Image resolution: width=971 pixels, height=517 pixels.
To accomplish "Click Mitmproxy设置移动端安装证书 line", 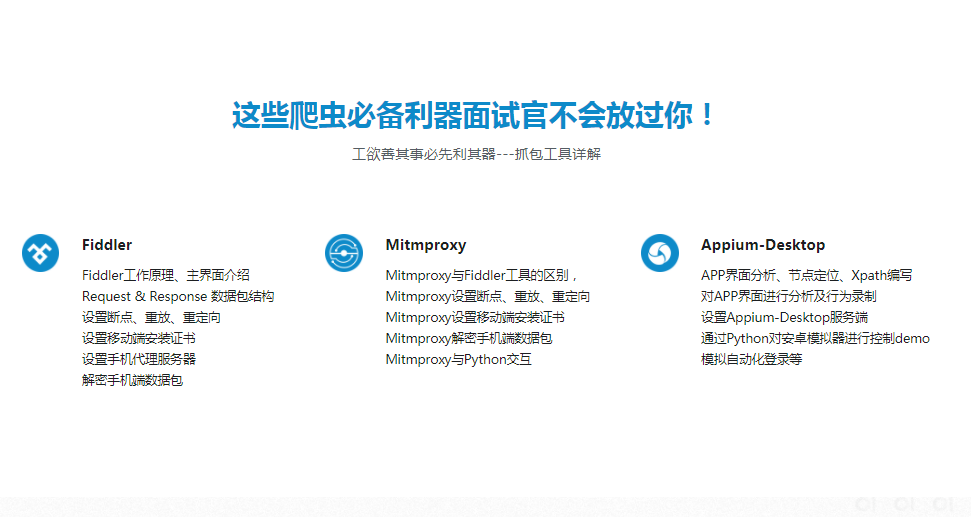I will (475, 318).
